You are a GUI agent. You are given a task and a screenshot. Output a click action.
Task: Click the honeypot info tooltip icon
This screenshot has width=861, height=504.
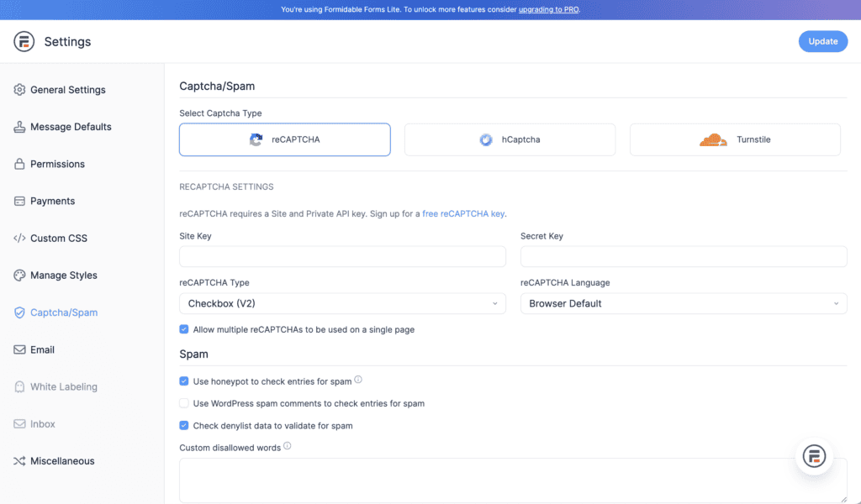[x=358, y=380]
